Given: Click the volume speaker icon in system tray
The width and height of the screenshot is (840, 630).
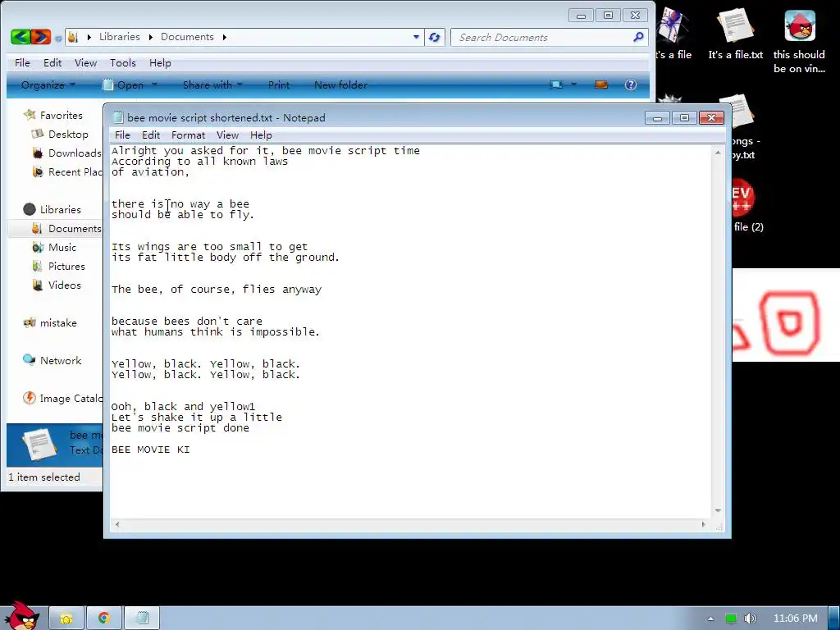Looking at the screenshot, I should 751,619.
